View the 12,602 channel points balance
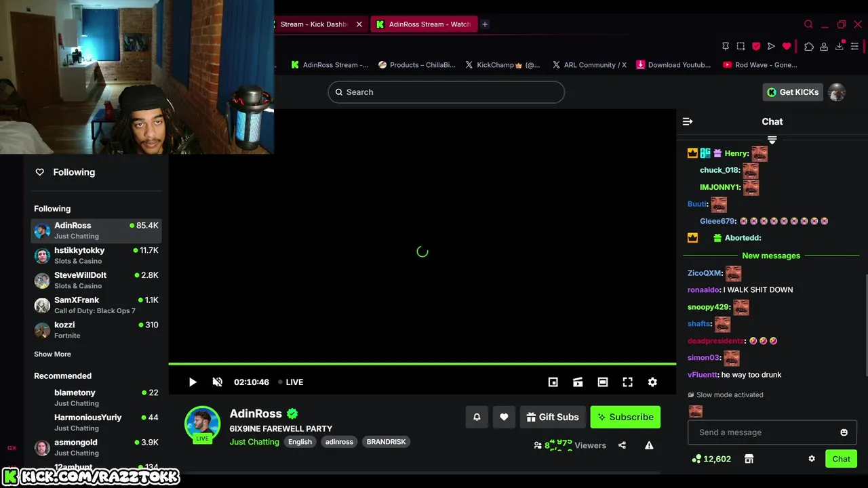The width and height of the screenshot is (868, 488). click(711, 459)
